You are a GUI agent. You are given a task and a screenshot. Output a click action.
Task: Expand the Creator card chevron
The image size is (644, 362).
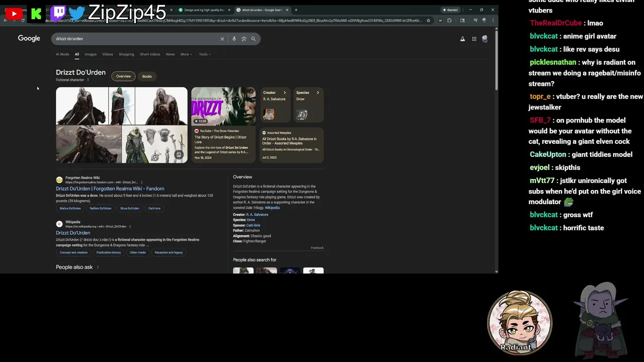point(285,93)
